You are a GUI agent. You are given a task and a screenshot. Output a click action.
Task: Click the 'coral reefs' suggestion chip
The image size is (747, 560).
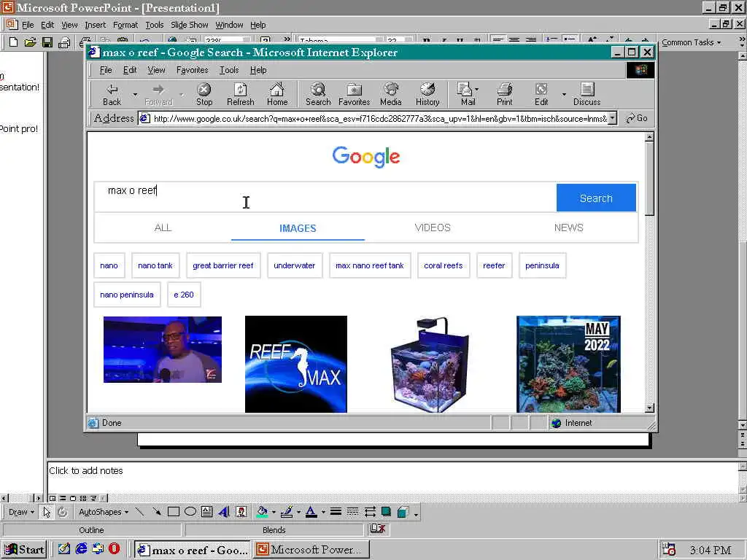443,265
